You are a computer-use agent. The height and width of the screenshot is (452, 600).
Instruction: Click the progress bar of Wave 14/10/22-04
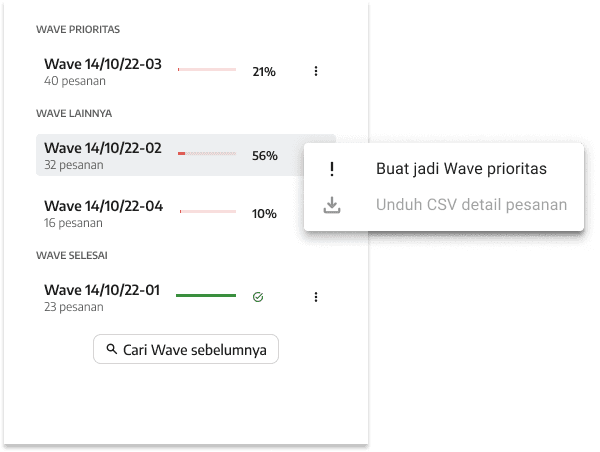pyautogui.click(x=206, y=212)
